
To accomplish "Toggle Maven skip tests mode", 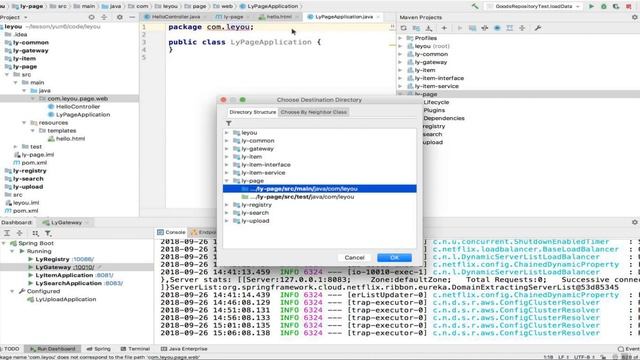I will [x=497, y=28].
